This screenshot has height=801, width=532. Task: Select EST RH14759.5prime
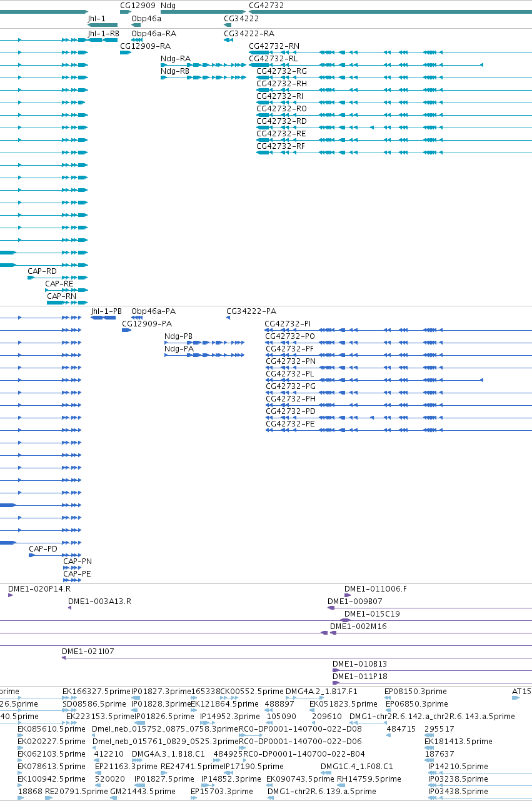[x=369, y=779]
